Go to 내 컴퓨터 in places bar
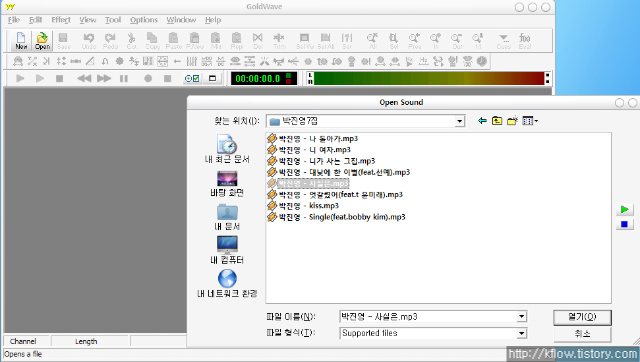The image size is (640, 362). (227, 250)
